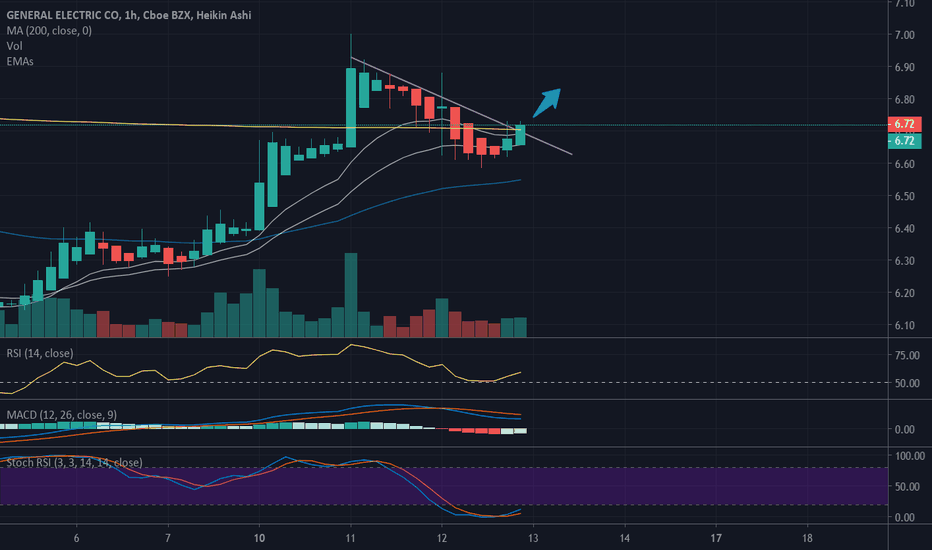Click date 13 on the time axis
The width and height of the screenshot is (932, 550).
(533, 538)
